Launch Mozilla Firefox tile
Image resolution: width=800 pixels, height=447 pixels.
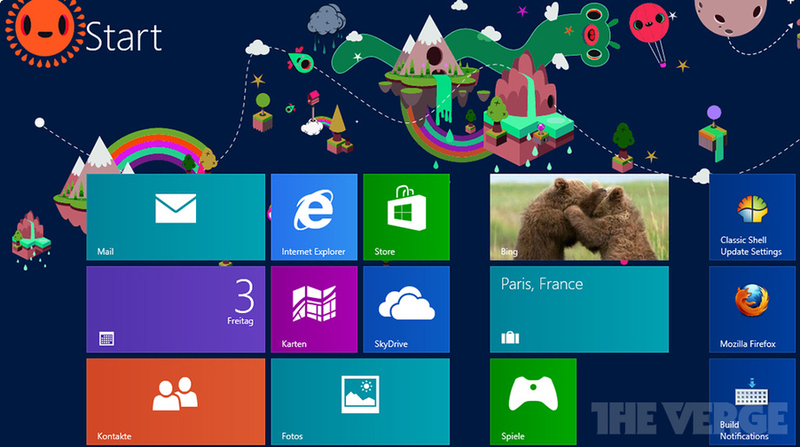click(x=752, y=309)
